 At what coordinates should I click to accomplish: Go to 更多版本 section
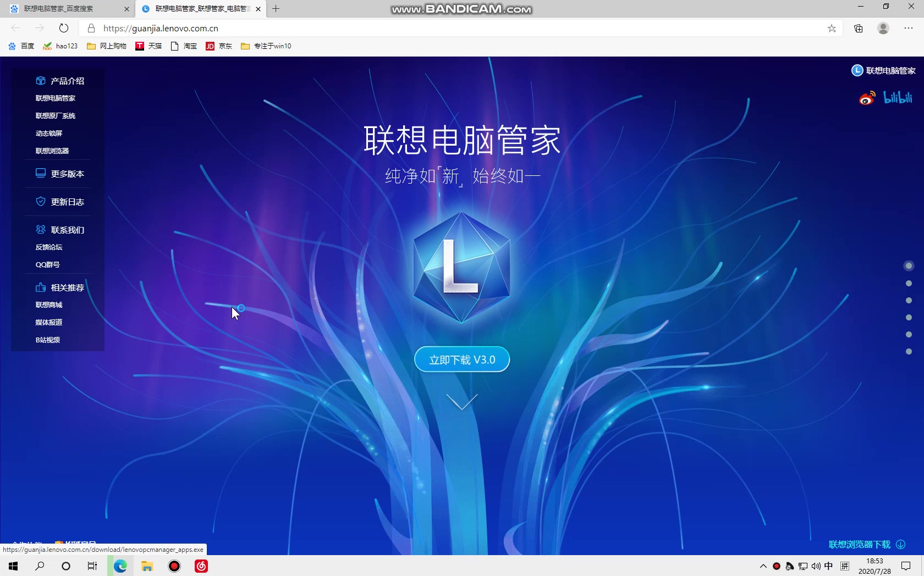tap(59, 174)
